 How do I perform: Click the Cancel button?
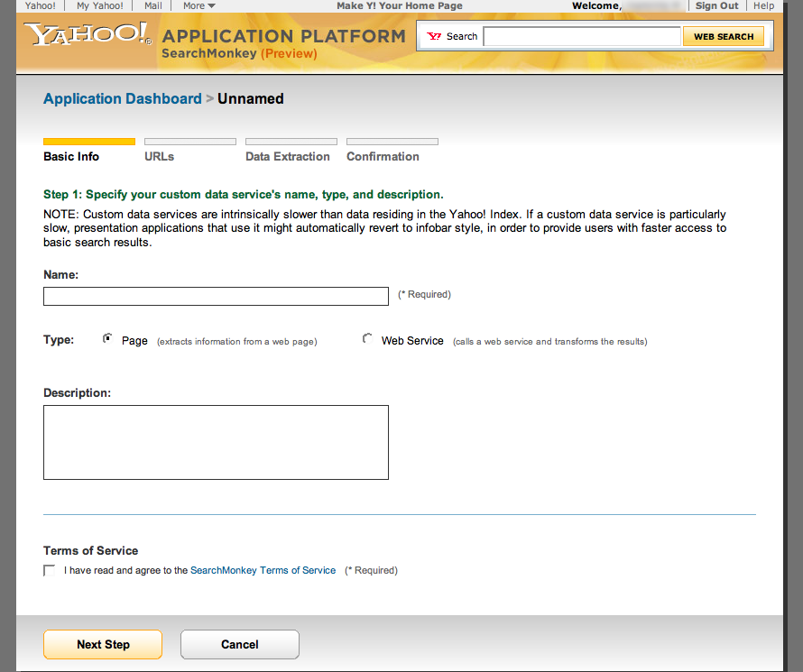pyautogui.click(x=240, y=644)
